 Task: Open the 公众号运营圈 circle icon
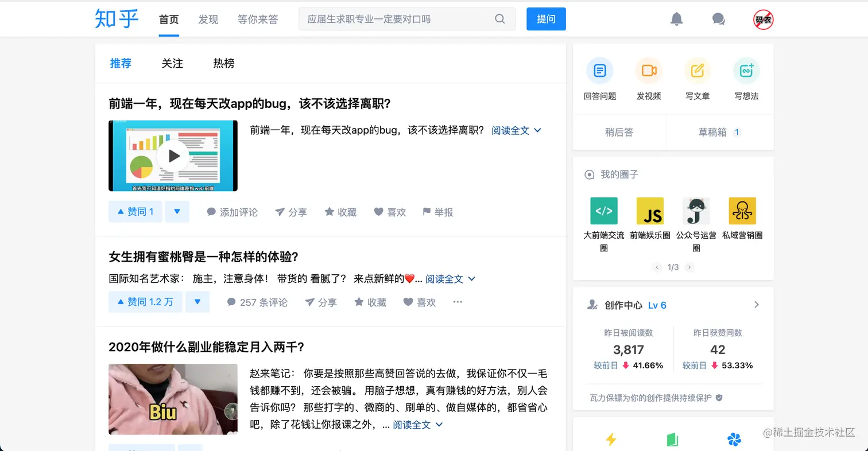[696, 211]
